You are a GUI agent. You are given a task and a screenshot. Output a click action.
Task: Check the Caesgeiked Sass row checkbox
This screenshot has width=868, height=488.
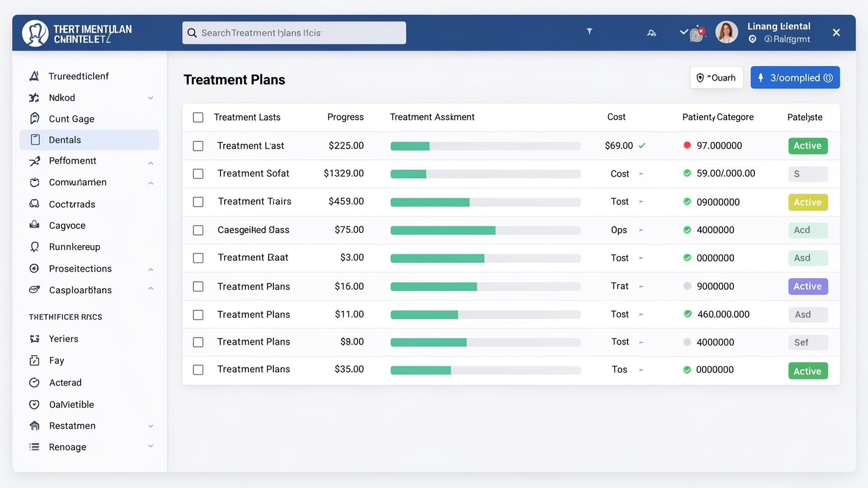coord(198,230)
